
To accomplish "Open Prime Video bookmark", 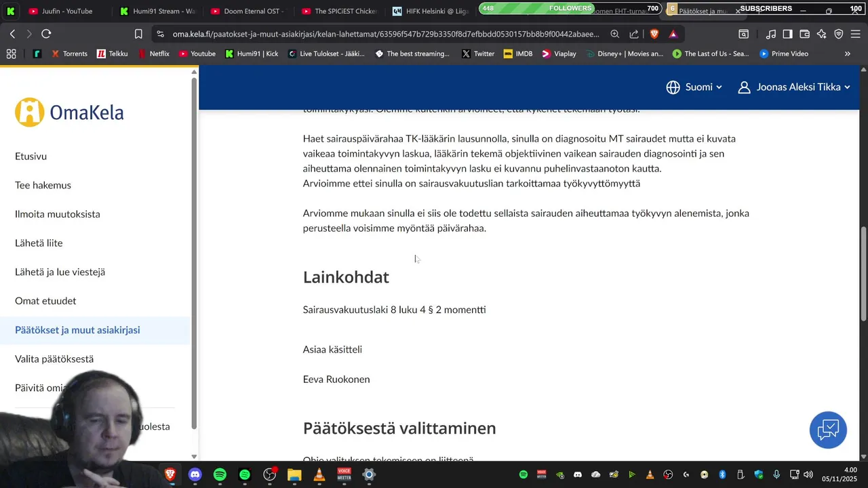I will [x=784, y=54].
